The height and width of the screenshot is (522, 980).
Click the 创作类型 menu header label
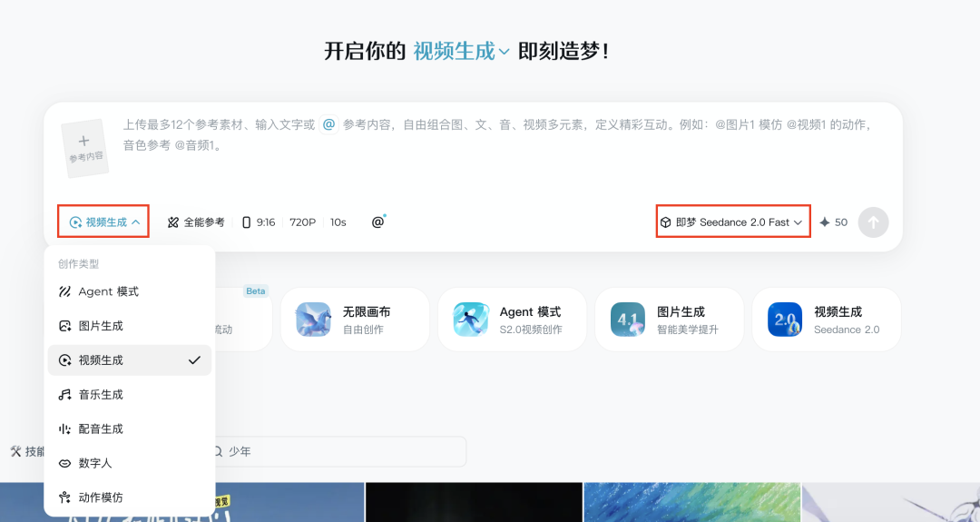[79, 264]
